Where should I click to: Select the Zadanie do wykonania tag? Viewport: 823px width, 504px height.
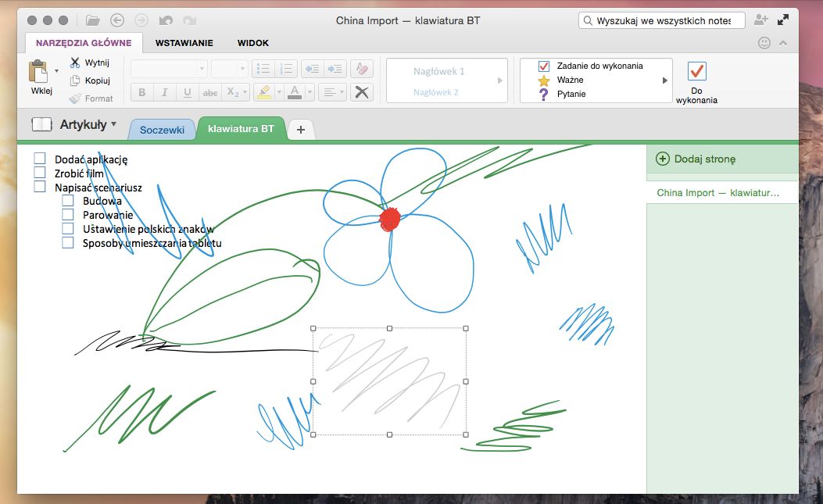(x=590, y=66)
